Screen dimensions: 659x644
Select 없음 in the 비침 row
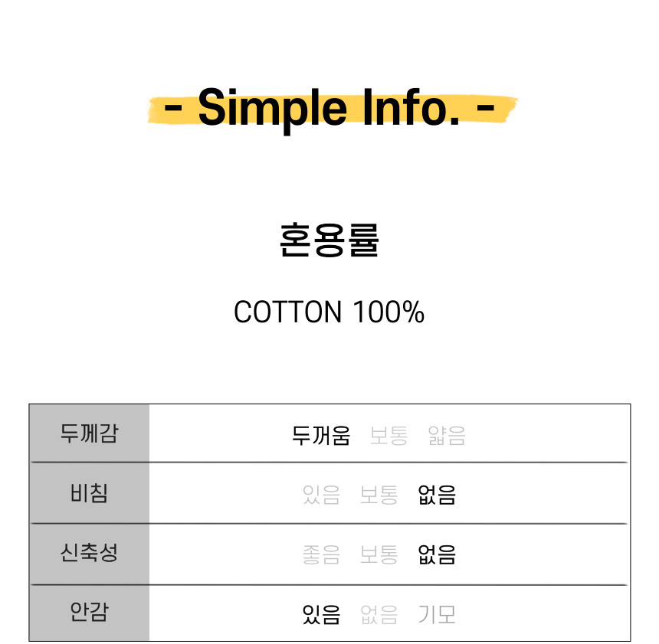pyautogui.click(x=437, y=495)
